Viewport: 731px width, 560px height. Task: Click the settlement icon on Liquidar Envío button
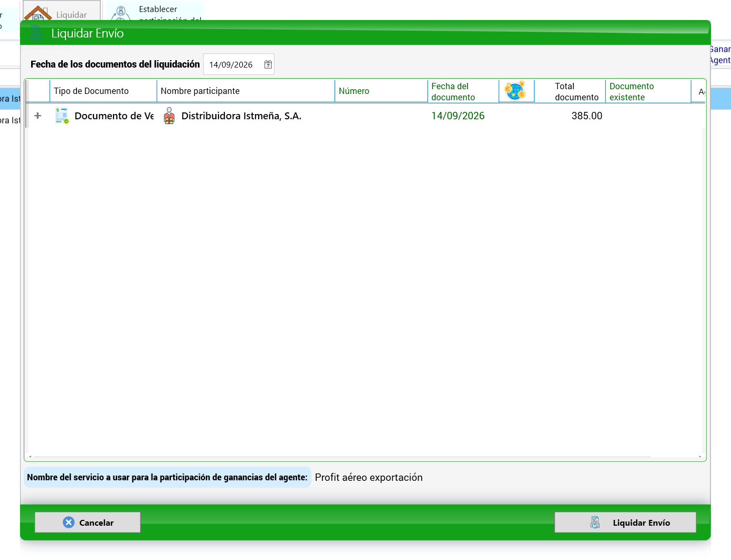click(595, 523)
